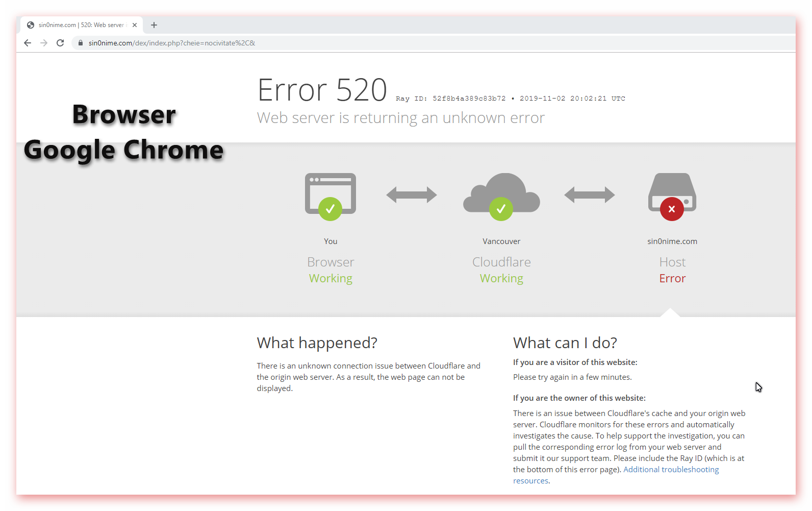Click the green 'Working' status under Browser
The image size is (812, 511).
[x=331, y=278]
